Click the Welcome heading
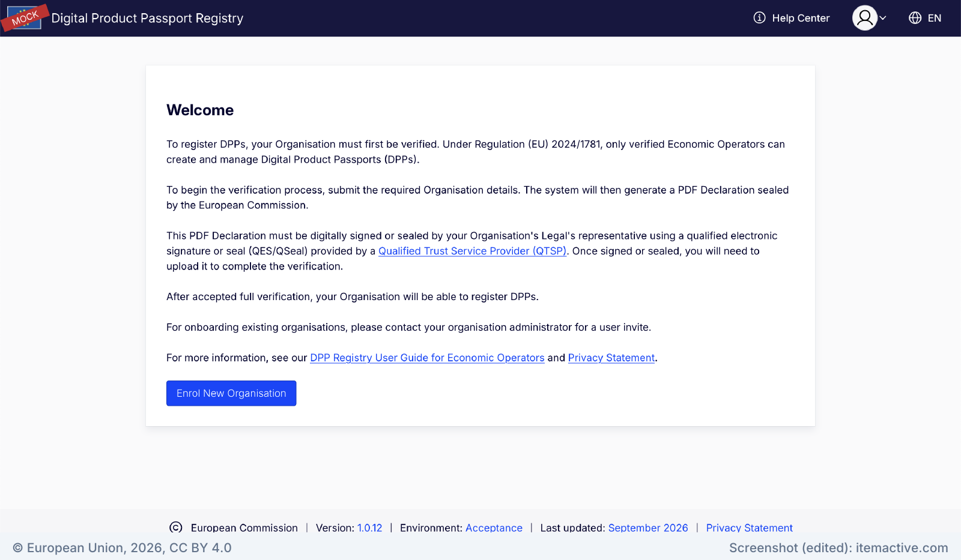 pos(200,110)
